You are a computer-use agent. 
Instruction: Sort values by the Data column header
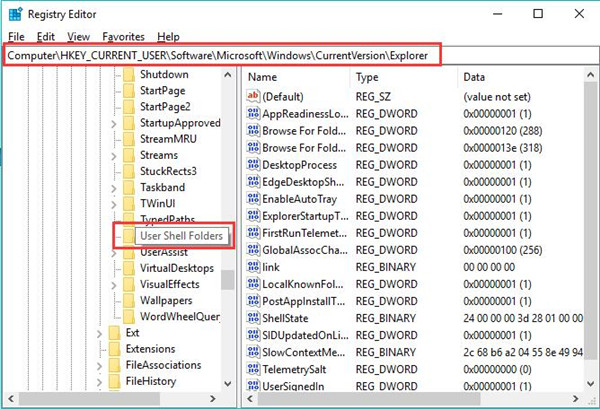point(474,77)
